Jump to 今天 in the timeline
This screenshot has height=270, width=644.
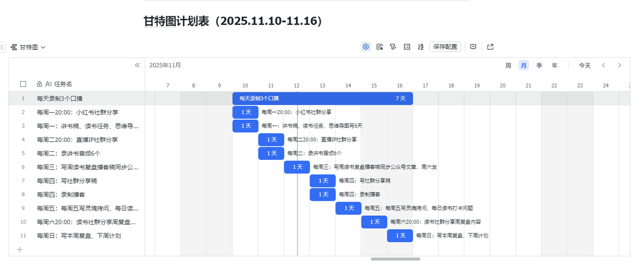585,65
